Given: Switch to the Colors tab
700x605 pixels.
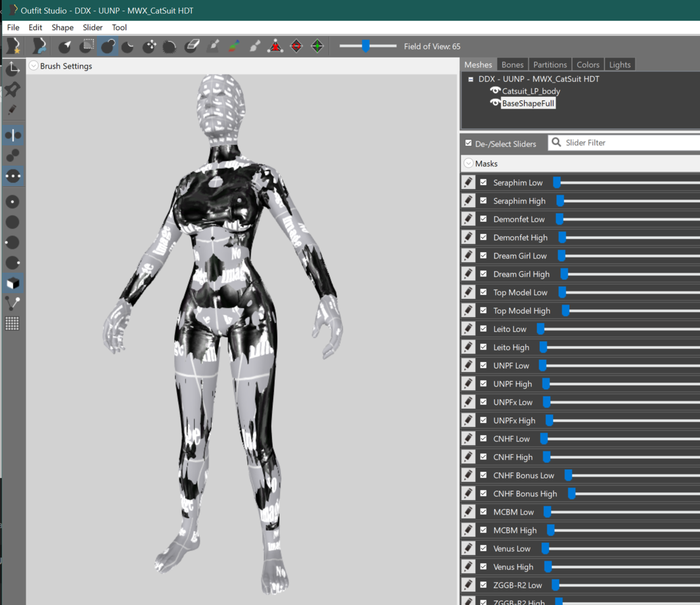Looking at the screenshot, I should pos(588,64).
